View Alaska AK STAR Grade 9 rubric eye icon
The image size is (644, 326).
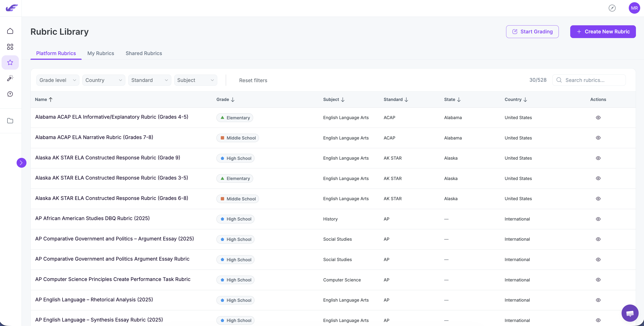[598, 158]
